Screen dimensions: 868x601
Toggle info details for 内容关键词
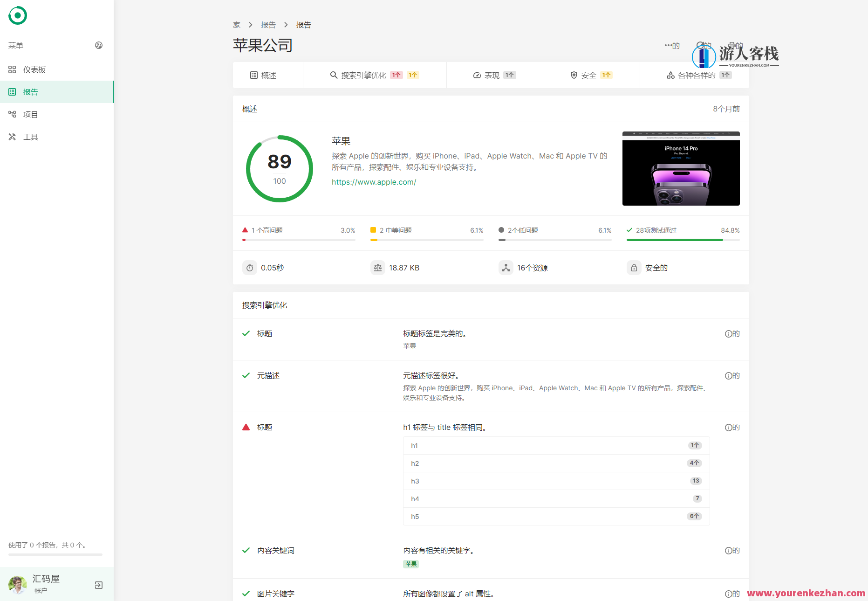point(728,550)
